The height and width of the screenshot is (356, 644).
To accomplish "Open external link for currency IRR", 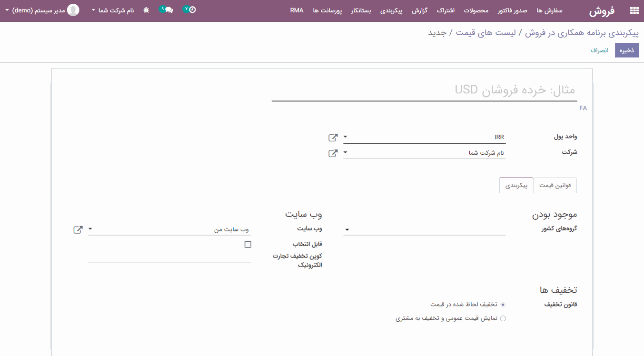I will pyautogui.click(x=333, y=138).
